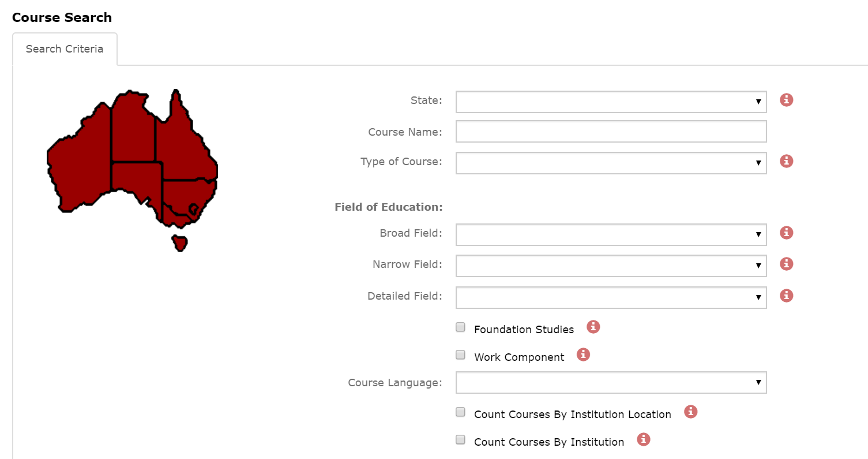Image resolution: width=868 pixels, height=459 pixels.
Task: Click info icon beside Work Component
Action: pyautogui.click(x=583, y=354)
